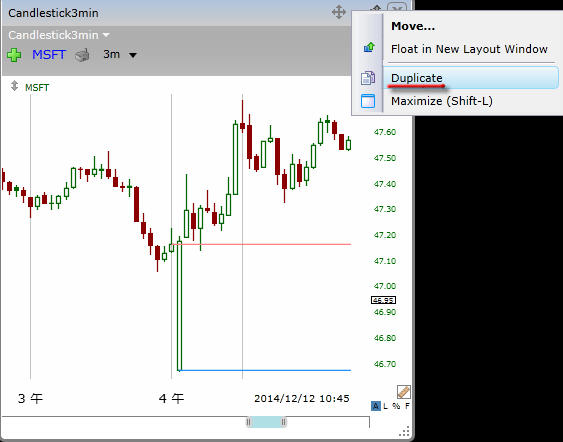Click the green MSFT chart label

37,88
